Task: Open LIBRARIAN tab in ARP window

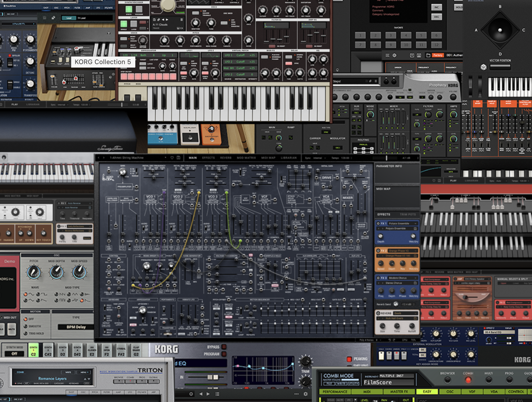Action: pos(288,158)
